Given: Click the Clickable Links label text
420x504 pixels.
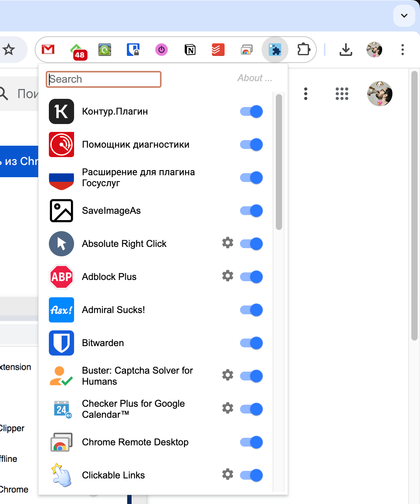Looking at the screenshot, I should (x=113, y=475).
